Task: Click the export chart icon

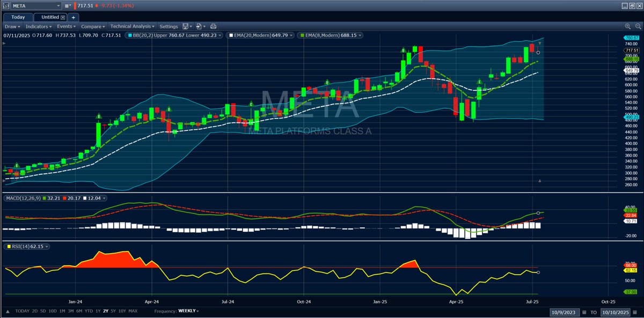Action: [200, 26]
